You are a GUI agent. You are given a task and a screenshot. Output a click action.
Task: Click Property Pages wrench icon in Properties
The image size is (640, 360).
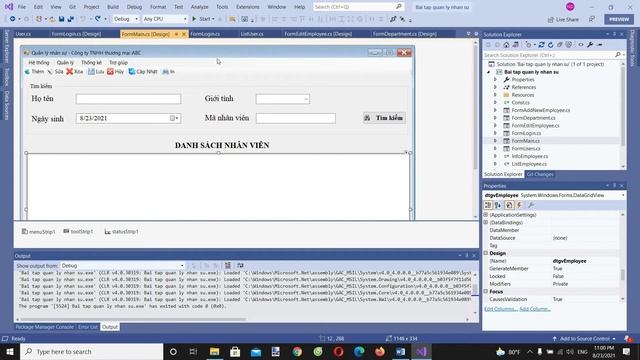pos(531,205)
